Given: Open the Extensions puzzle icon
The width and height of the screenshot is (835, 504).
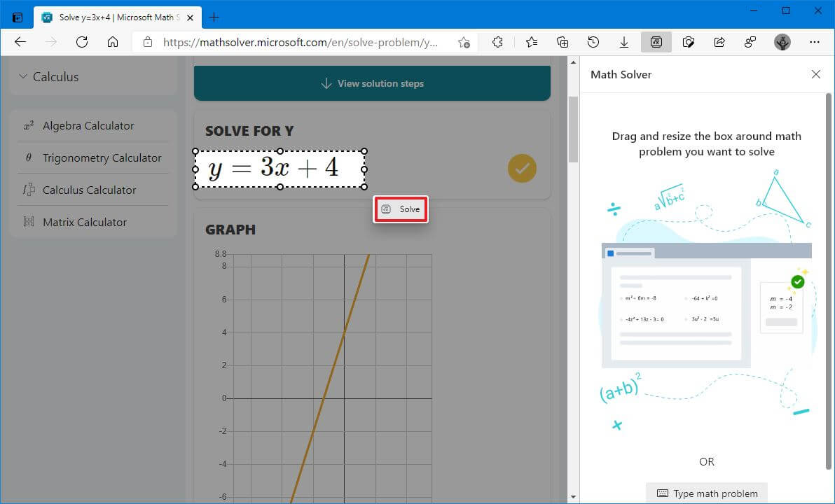Looking at the screenshot, I should pos(497,42).
